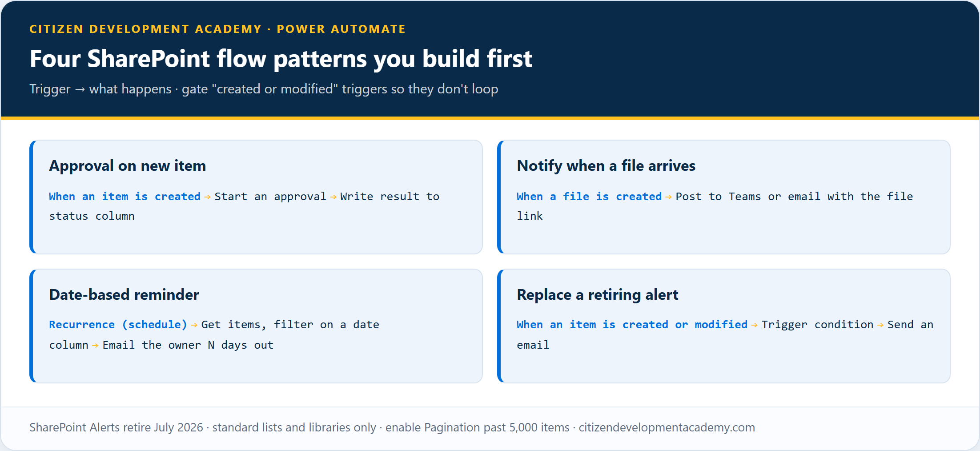
Task: Click the 'Trigger condition' step text
Action: coord(818,325)
